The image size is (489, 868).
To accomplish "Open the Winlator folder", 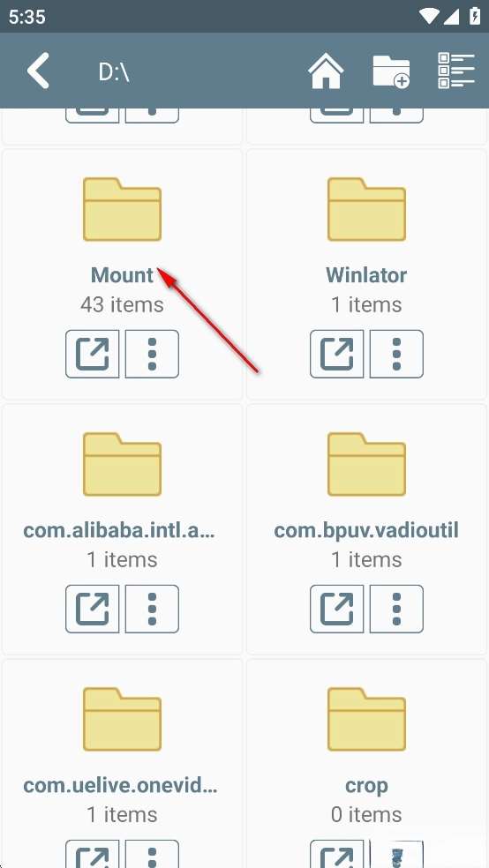I will tap(366, 209).
